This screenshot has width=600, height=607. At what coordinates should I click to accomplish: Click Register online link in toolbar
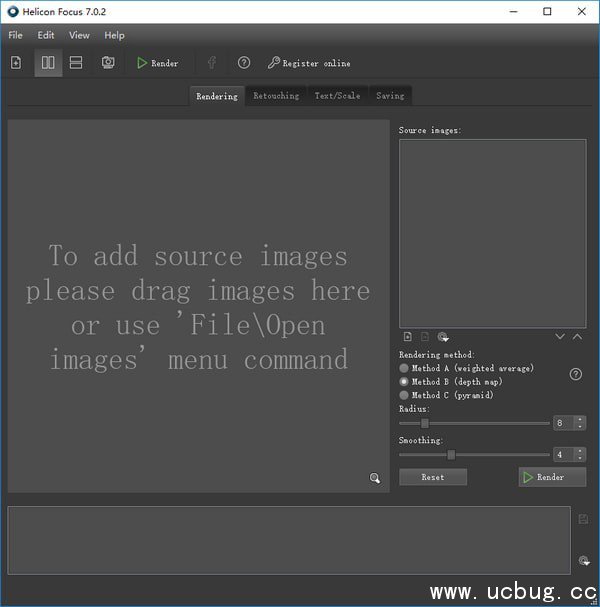point(309,63)
